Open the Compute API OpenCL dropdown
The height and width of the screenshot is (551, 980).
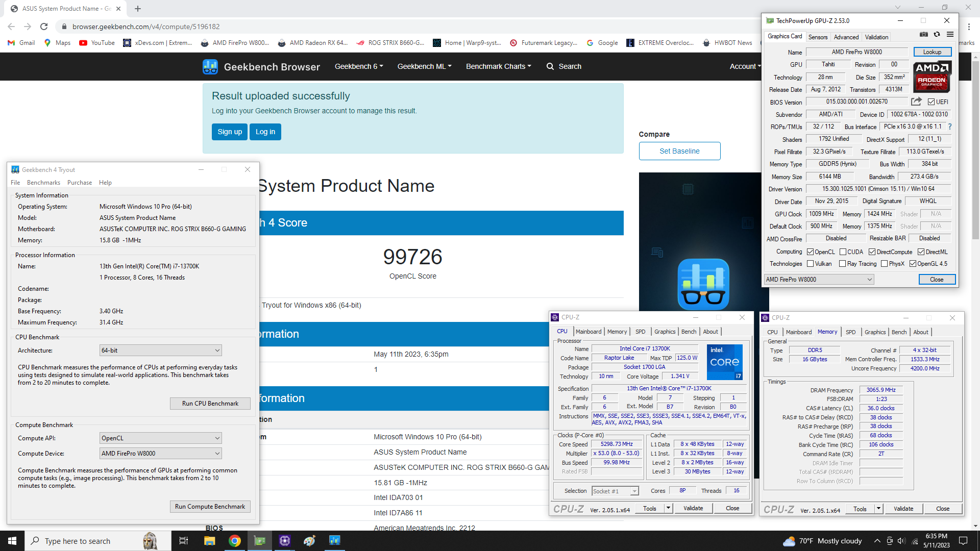tap(161, 438)
